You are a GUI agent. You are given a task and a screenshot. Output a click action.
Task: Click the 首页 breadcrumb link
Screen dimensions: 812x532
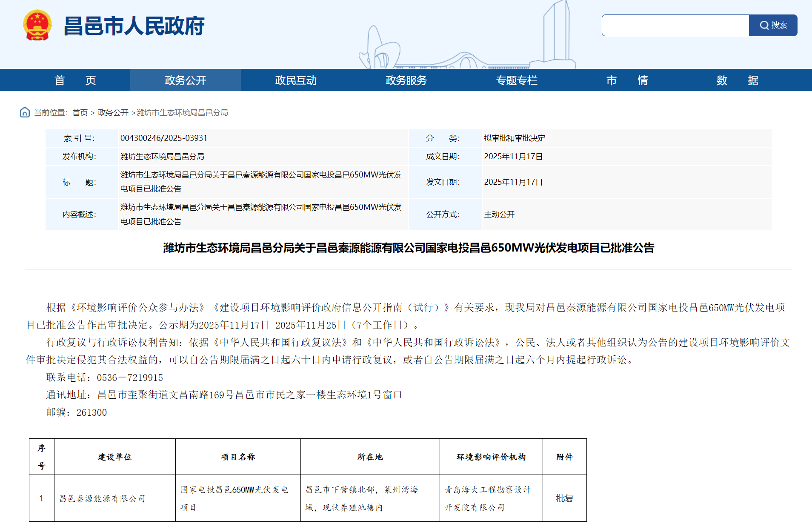pyautogui.click(x=80, y=113)
